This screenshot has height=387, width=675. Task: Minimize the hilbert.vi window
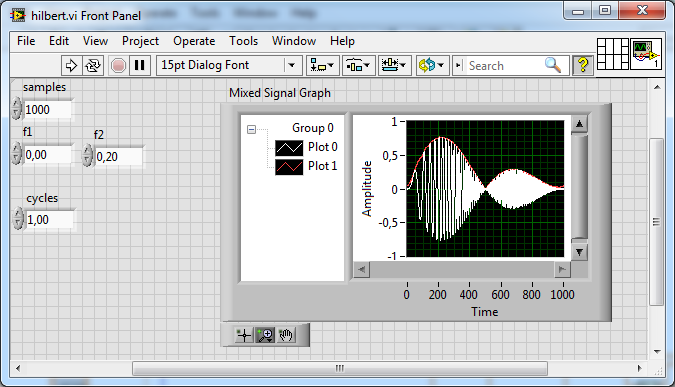(578, 11)
